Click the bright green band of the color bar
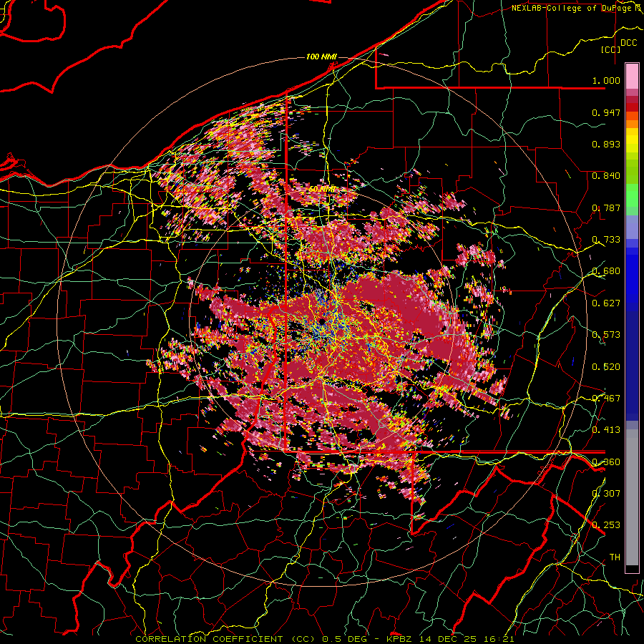The height and width of the screenshot is (644, 644). coord(632,195)
